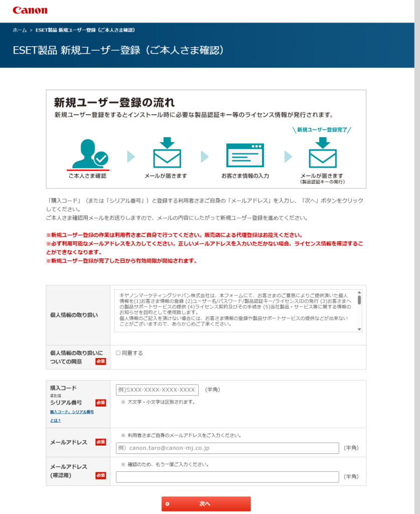The height and width of the screenshot is (514, 420).
Task: Click red notice about 販売店による代理登録
Action: (175, 235)
